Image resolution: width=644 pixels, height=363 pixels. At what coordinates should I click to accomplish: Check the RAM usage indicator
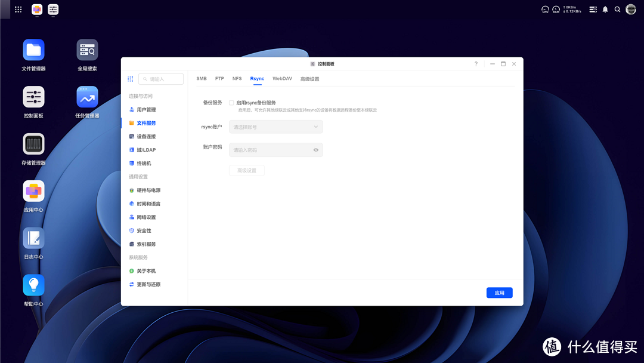(556, 10)
